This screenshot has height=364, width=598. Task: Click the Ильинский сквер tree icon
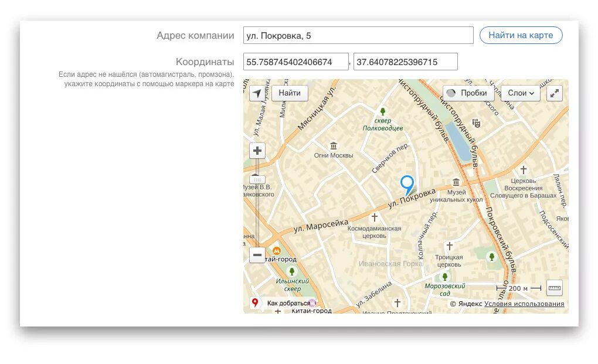[292, 271]
